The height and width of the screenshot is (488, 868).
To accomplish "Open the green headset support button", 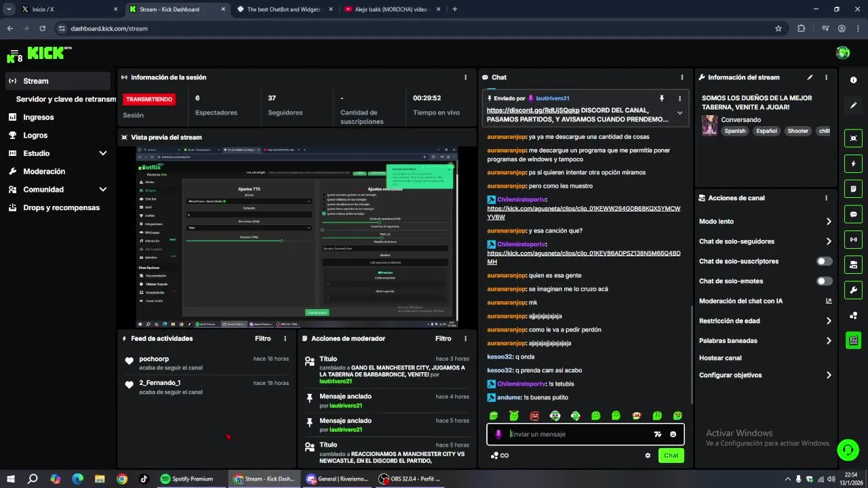I will tap(847, 449).
